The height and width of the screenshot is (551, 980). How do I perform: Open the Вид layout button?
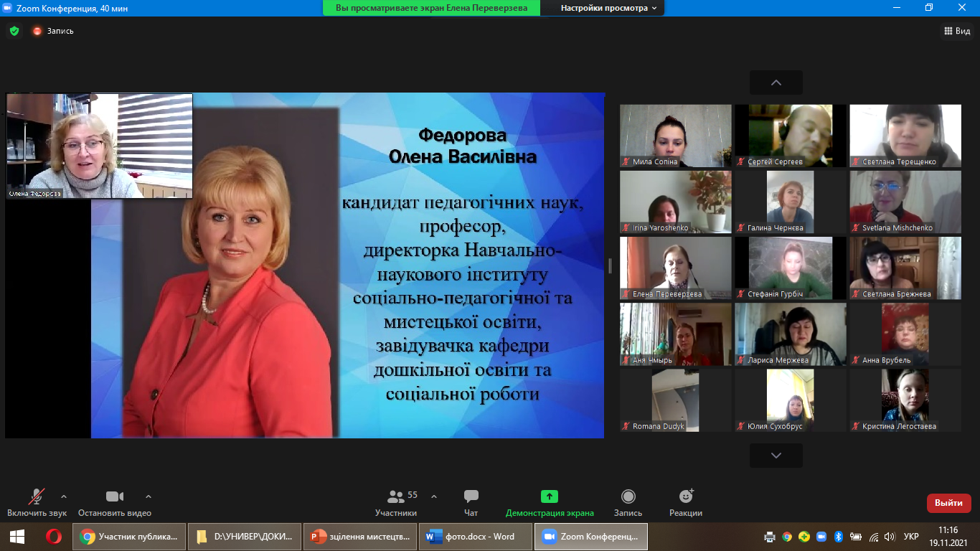tap(957, 31)
